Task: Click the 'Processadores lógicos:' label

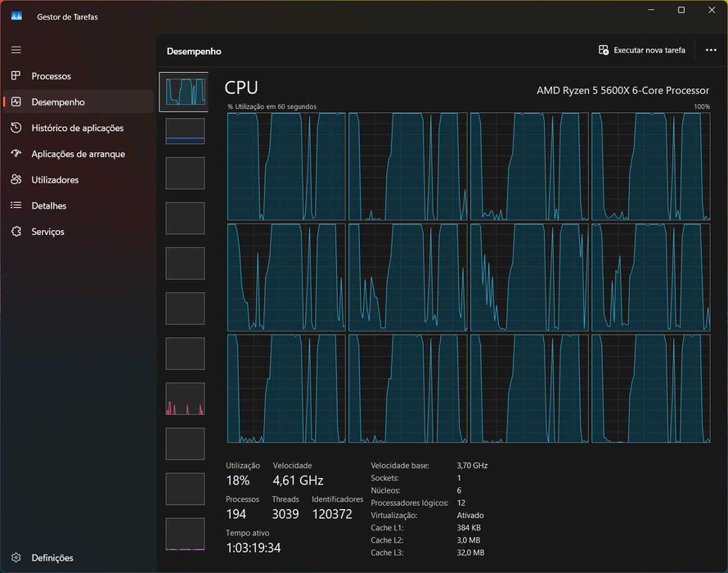Action: point(410,503)
